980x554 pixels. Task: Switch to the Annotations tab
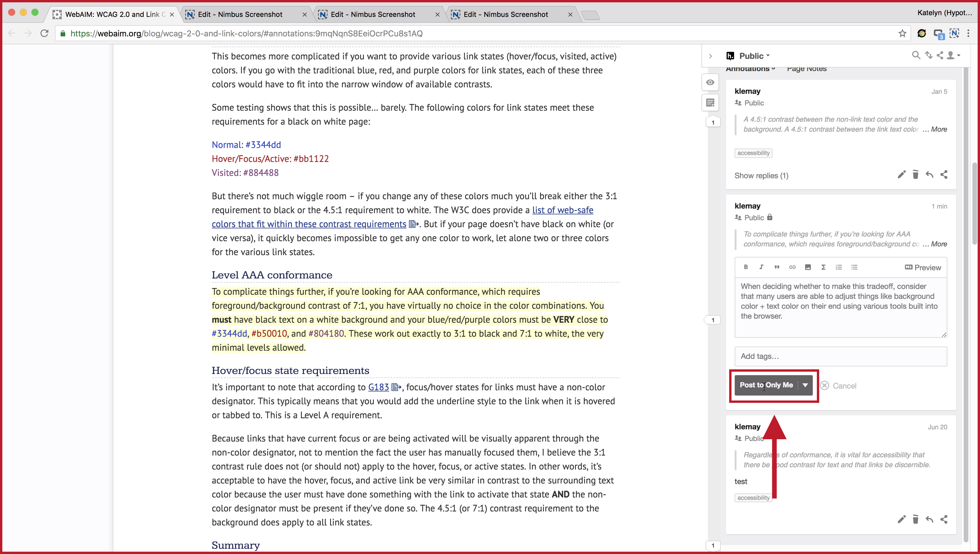750,69
